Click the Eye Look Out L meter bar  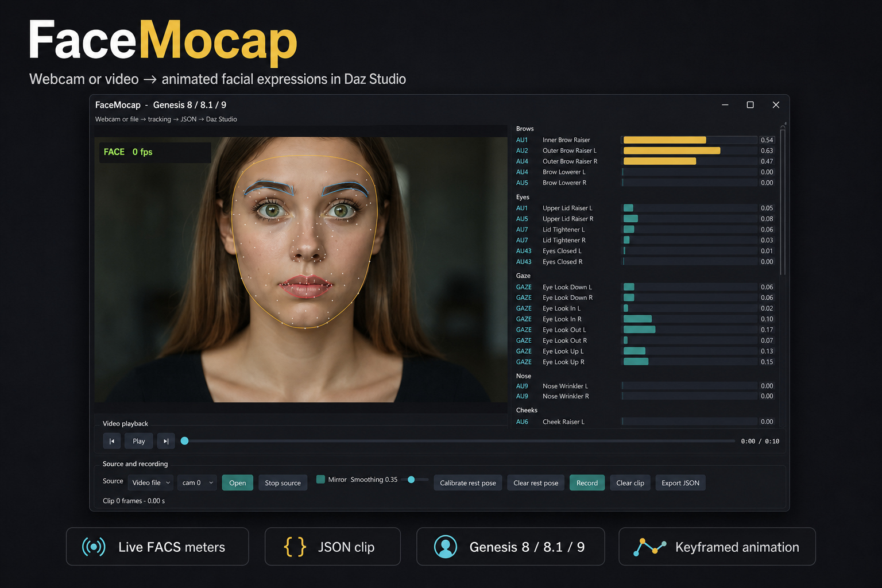[x=690, y=330]
